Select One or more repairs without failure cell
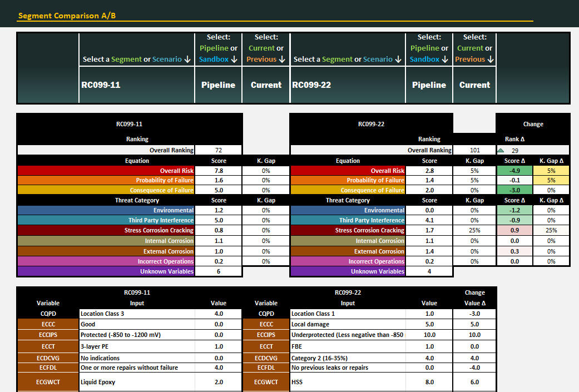 coord(136,368)
